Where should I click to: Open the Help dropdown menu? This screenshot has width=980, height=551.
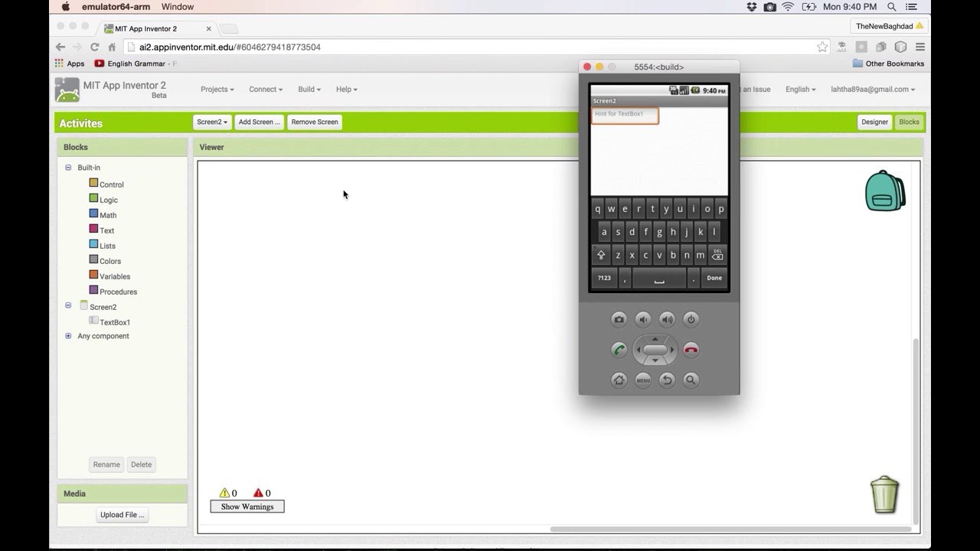pyautogui.click(x=347, y=90)
